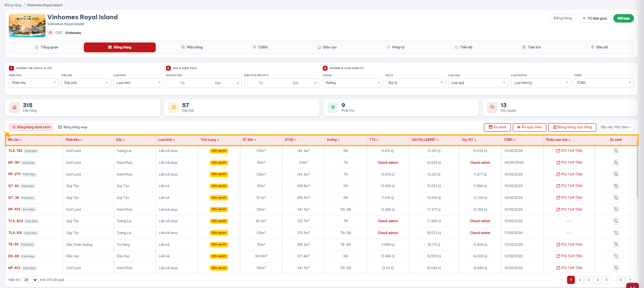
Task: Click compare icon in TS-50 row
Action: tap(616, 244)
